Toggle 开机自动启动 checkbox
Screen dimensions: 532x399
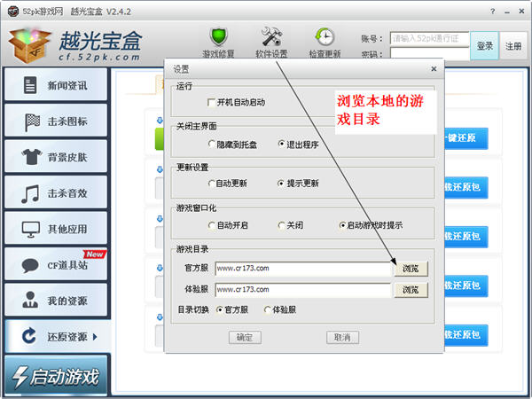coord(211,102)
